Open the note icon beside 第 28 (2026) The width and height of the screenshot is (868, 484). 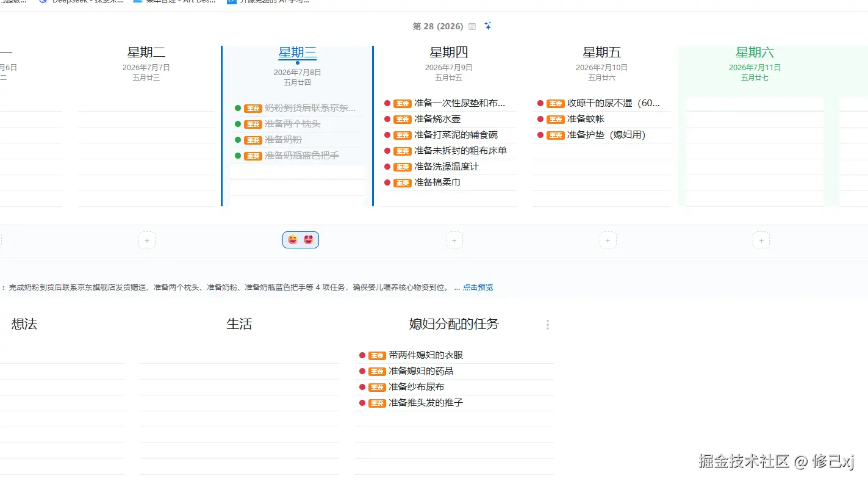click(472, 26)
